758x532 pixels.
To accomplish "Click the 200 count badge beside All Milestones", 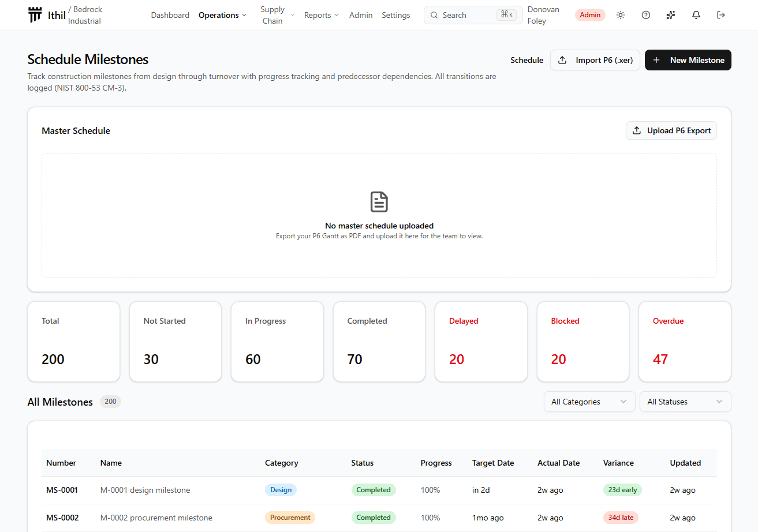I will [x=110, y=402].
